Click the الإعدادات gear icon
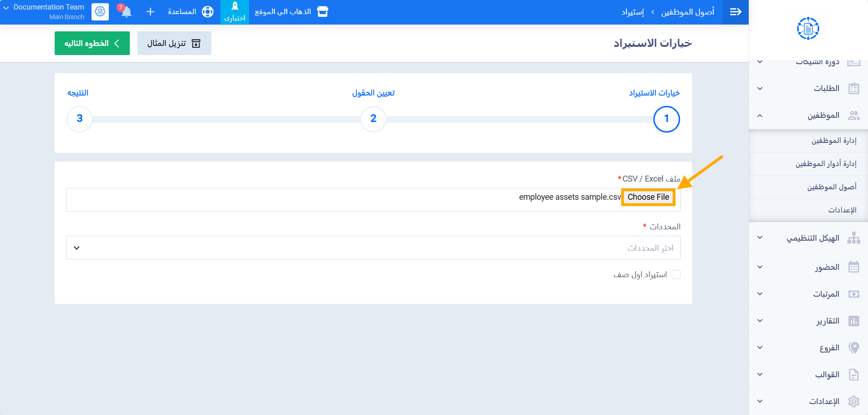This screenshot has width=868, height=415. (x=854, y=401)
